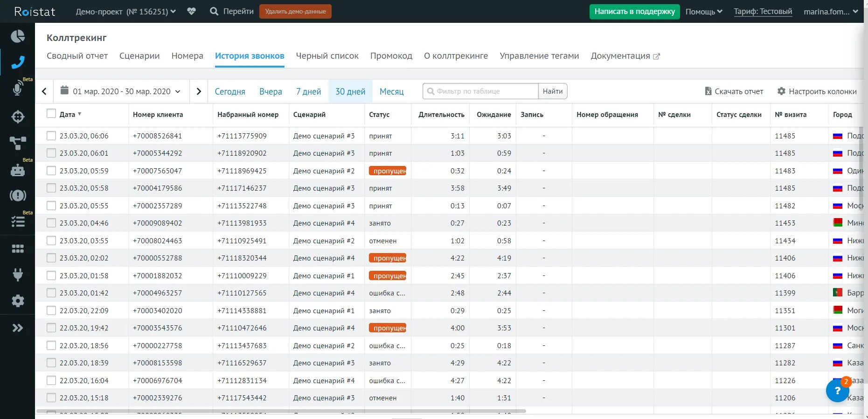Click the Сегодня period filter
Viewport: 868px width, 419px height.
pos(230,92)
